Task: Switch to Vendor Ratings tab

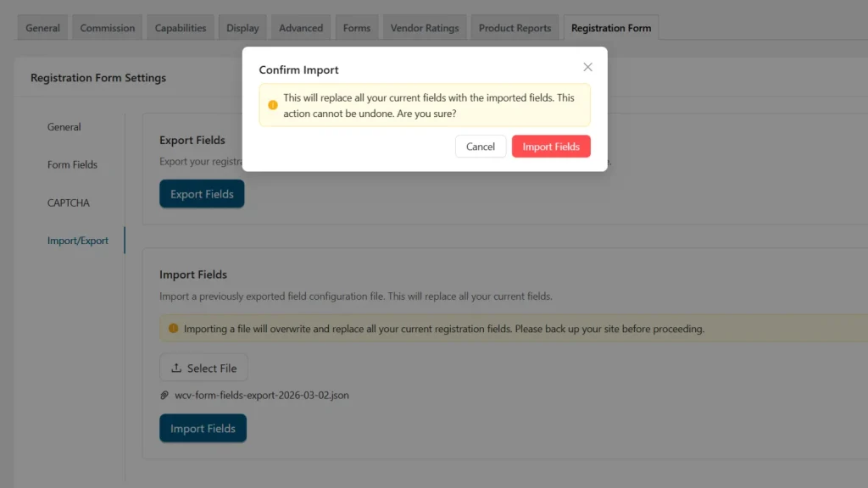Action: [x=425, y=28]
